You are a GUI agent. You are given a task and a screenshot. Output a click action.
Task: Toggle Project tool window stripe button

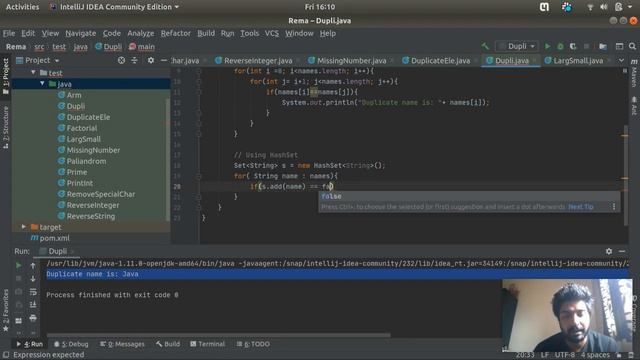(6, 76)
